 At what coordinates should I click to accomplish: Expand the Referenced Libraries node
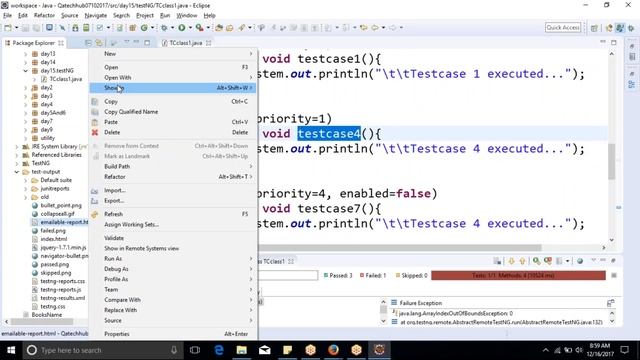[17, 155]
